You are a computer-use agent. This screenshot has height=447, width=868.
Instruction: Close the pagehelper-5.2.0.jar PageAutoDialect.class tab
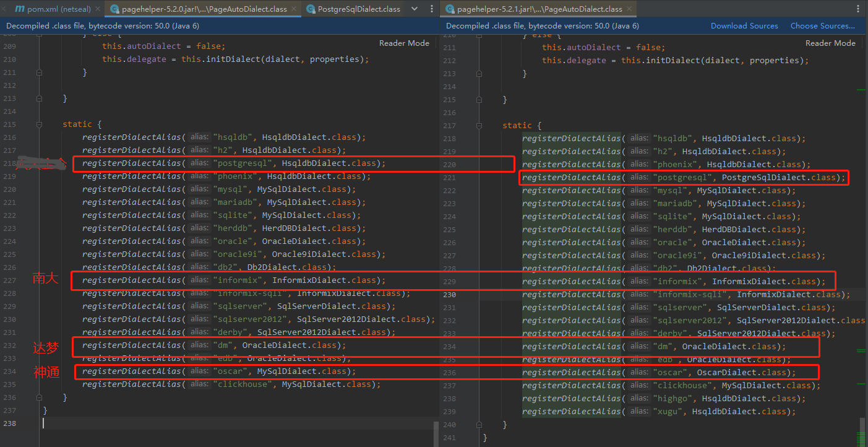[294, 9]
